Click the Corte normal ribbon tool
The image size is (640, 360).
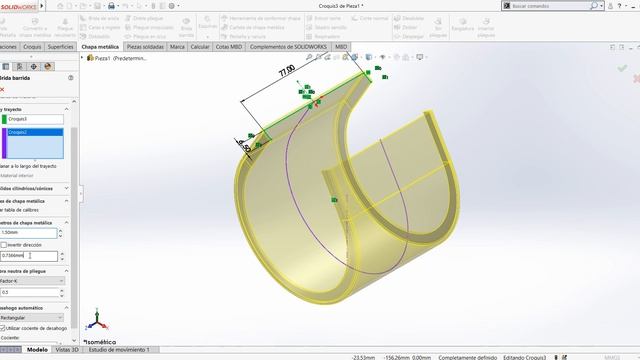coord(369,18)
